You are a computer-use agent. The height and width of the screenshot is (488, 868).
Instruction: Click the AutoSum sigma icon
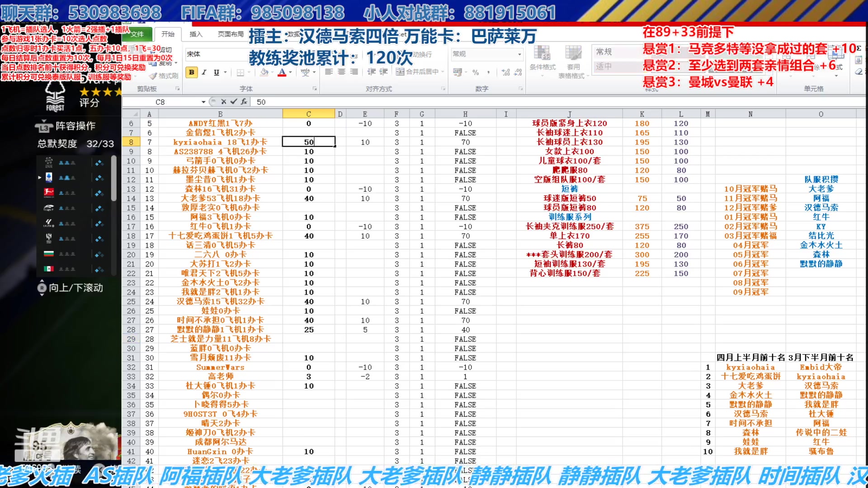pyautogui.click(x=859, y=48)
